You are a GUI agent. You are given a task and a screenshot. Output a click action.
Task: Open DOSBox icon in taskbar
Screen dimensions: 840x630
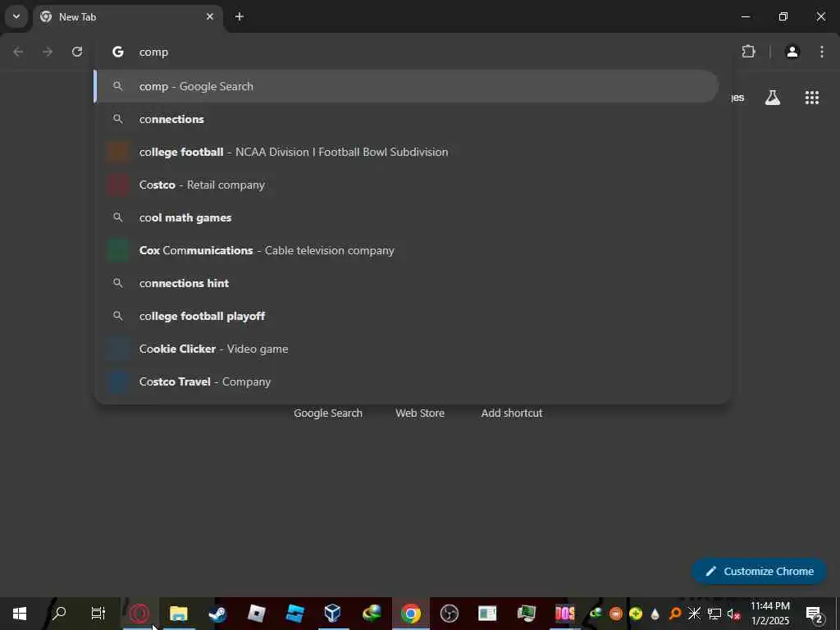click(x=564, y=614)
